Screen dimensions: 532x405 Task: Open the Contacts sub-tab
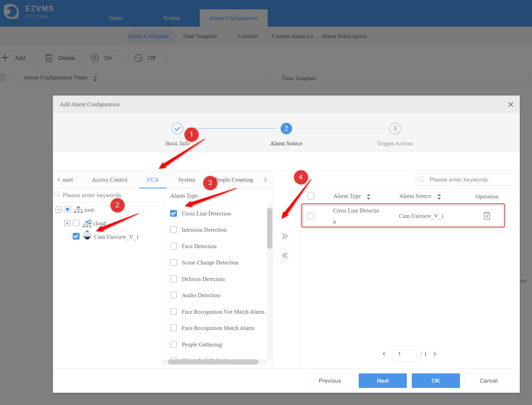[248, 36]
